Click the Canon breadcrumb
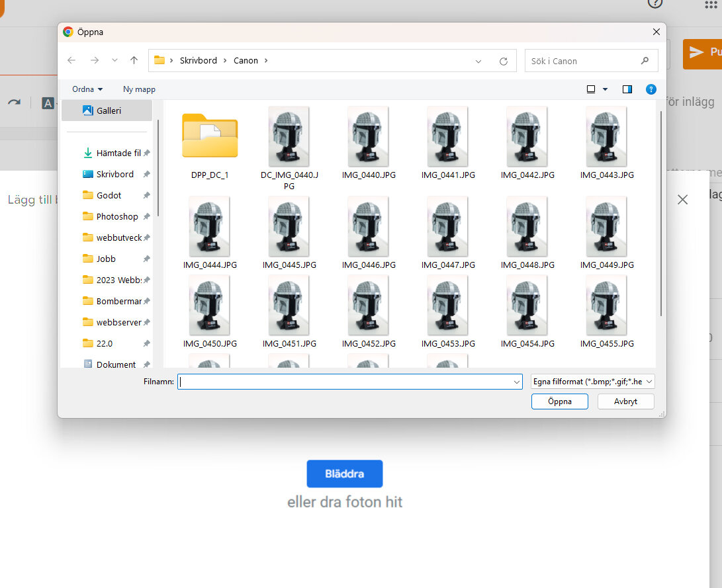 coord(246,60)
